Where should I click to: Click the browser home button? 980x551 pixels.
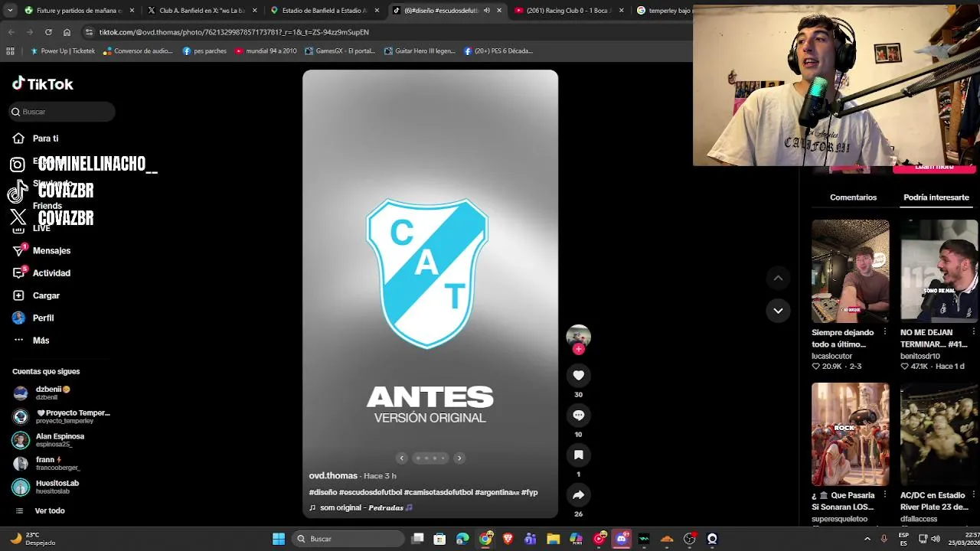coord(67,32)
